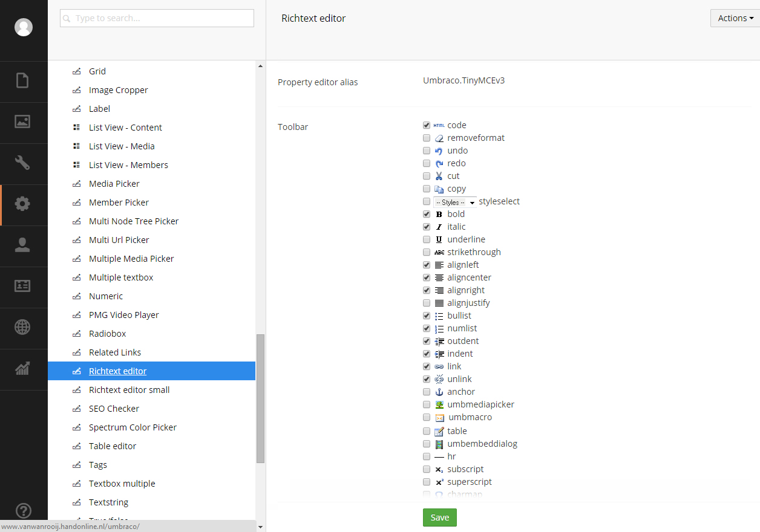
Task: Select Richtext editor small tree item
Action: (x=129, y=390)
